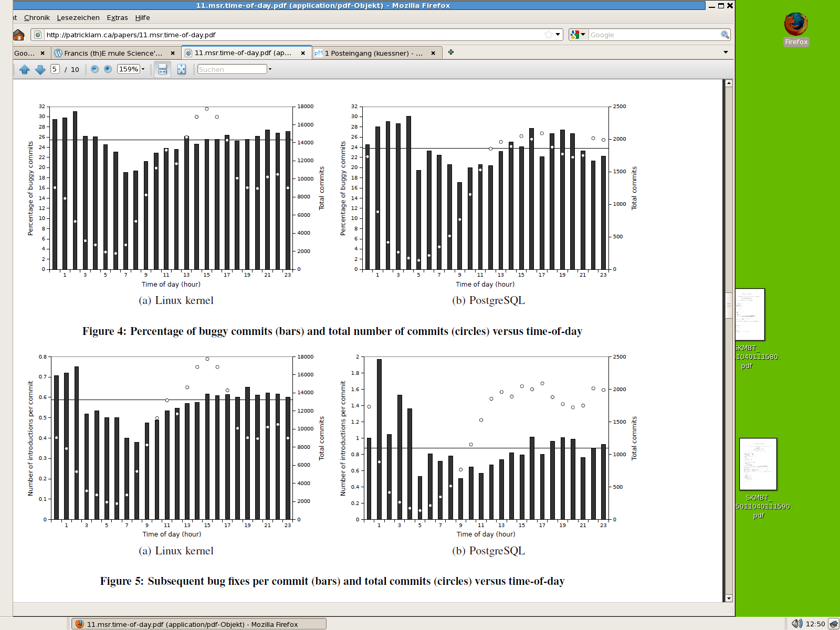Image resolution: width=840 pixels, height=630 pixels.
Task: Open a new tab with plus icon
Action: [451, 52]
